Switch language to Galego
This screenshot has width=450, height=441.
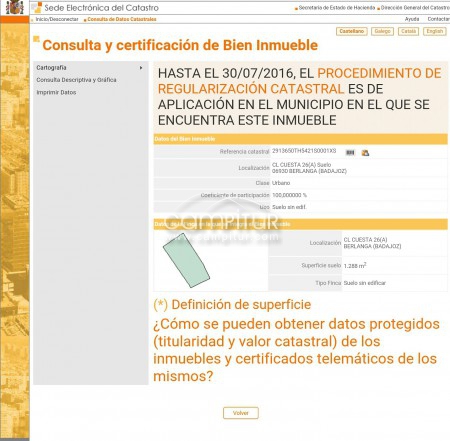[x=382, y=31]
